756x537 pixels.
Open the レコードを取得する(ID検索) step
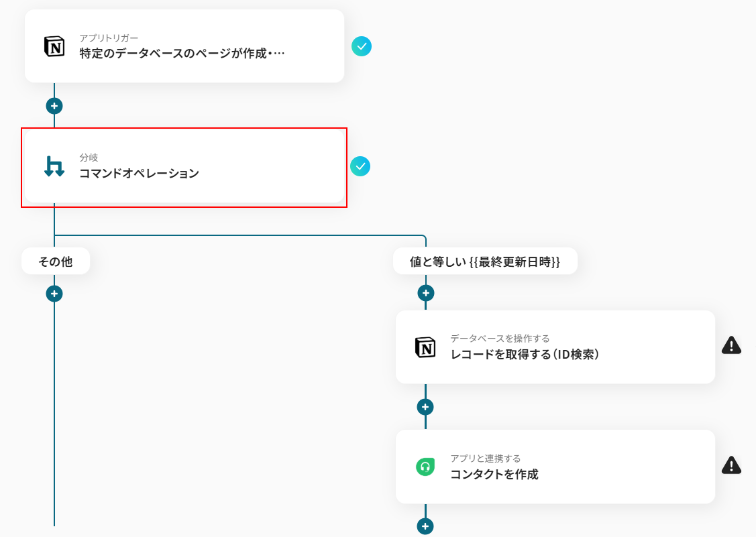click(x=525, y=354)
